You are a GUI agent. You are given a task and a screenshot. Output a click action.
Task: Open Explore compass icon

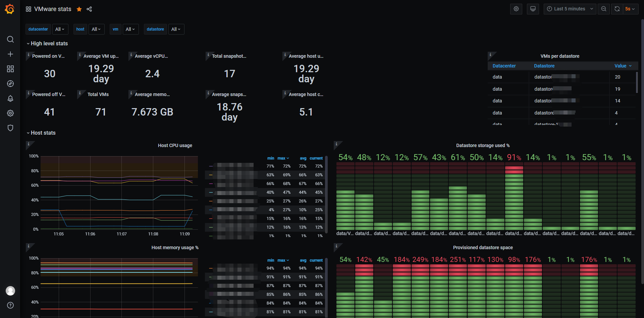click(x=10, y=84)
